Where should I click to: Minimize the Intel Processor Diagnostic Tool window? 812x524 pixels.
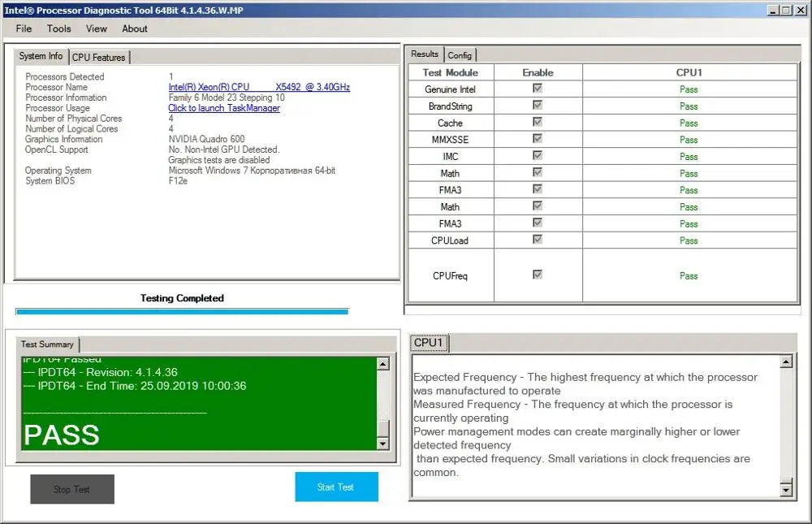point(773,11)
